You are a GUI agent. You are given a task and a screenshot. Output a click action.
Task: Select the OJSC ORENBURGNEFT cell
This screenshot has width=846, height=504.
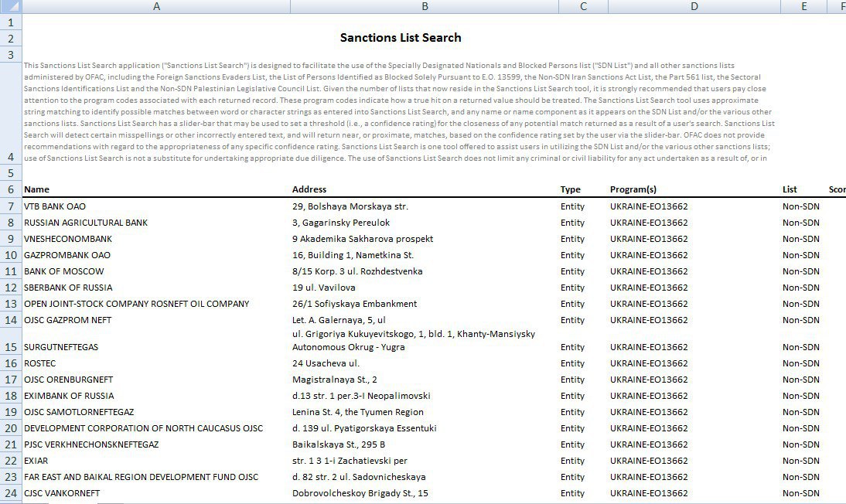[156, 380]
